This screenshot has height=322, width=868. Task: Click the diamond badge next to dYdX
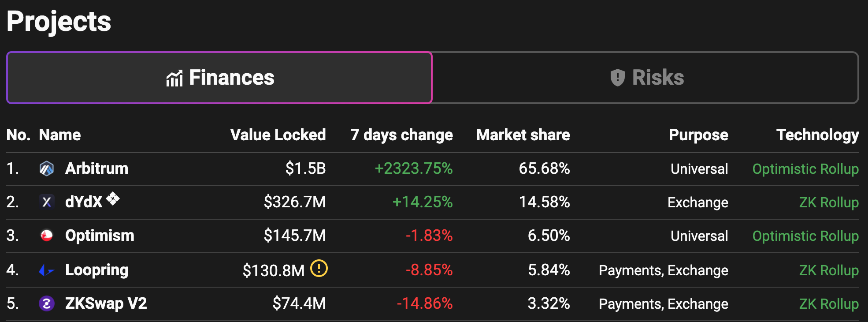[x=113, y=198]
